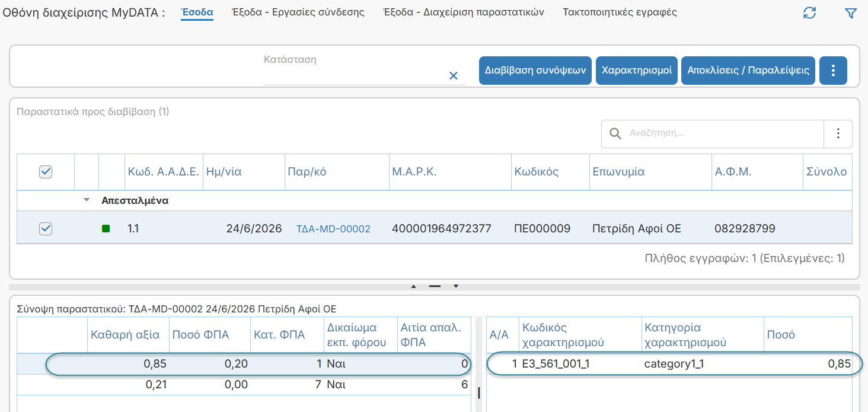868x412 pixels.
Task: Click the Παρ/κό column header
Action: [x=337, y=172]
